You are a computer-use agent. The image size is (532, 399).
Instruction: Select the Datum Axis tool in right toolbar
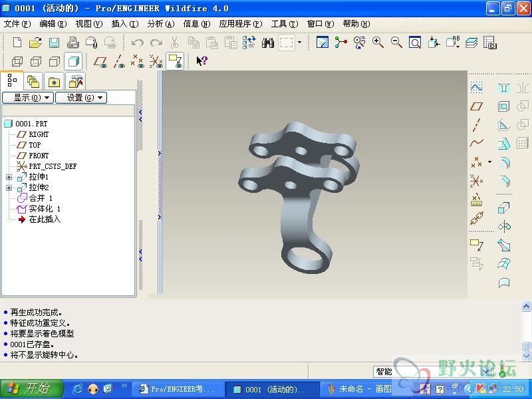click(476, 124)
